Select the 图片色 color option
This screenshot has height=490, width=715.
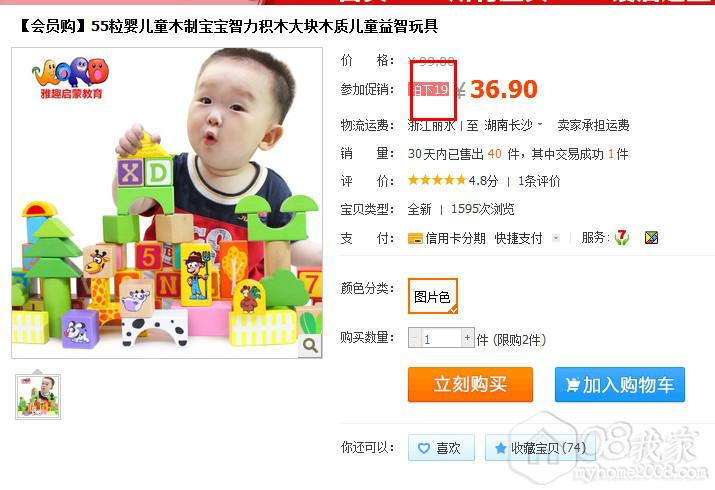(x=432, y=296)
